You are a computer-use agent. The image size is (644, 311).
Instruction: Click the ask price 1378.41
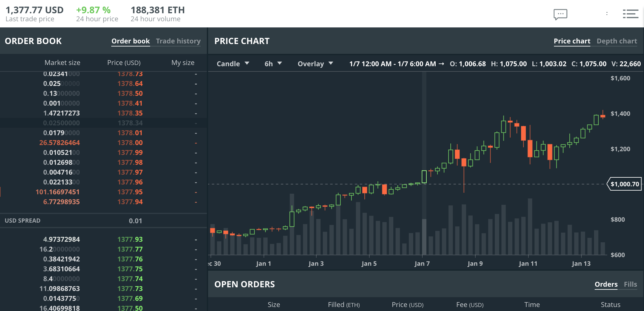130,103
